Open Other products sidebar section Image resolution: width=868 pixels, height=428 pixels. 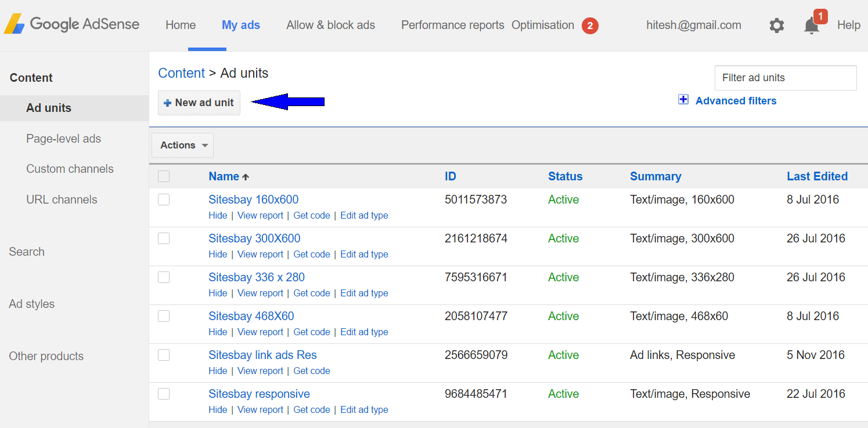(x=46, y=356)
